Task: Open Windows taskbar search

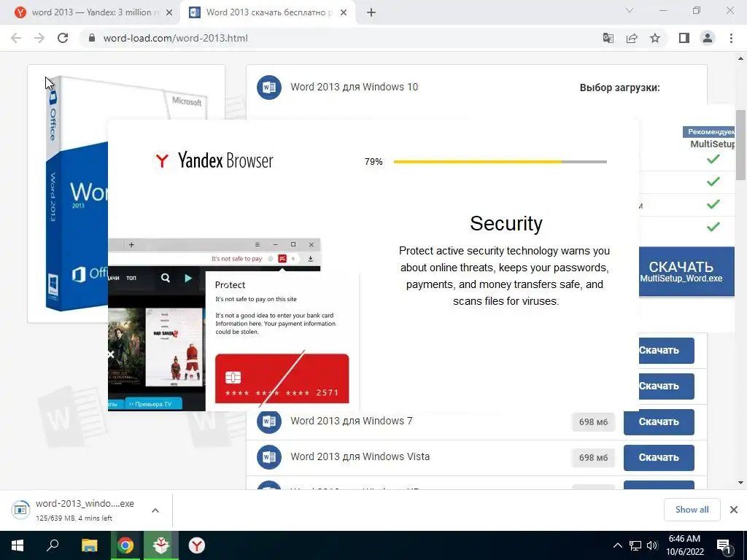Action: [53, 545]
